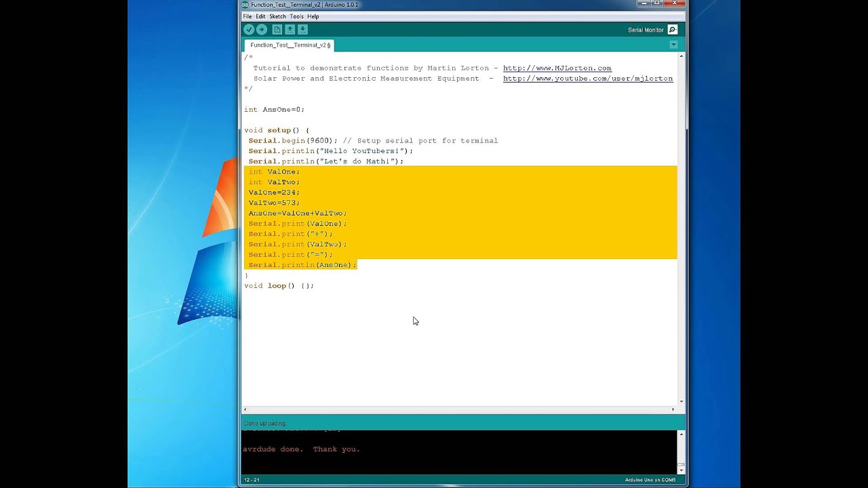Image resolution: width=868 pixels, height=488 pixels.
Task: Close the Arduino window
Action: pyautogui.click(x=674, y=3)
